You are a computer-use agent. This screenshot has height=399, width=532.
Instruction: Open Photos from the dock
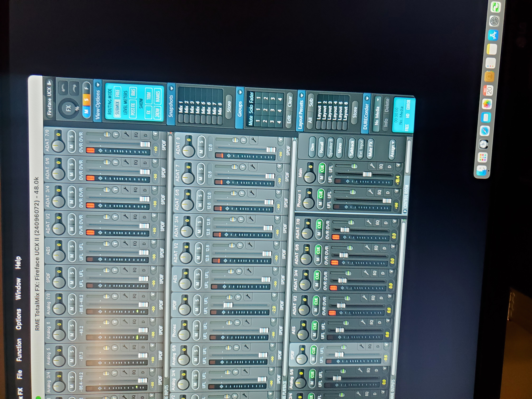[487, 104]
